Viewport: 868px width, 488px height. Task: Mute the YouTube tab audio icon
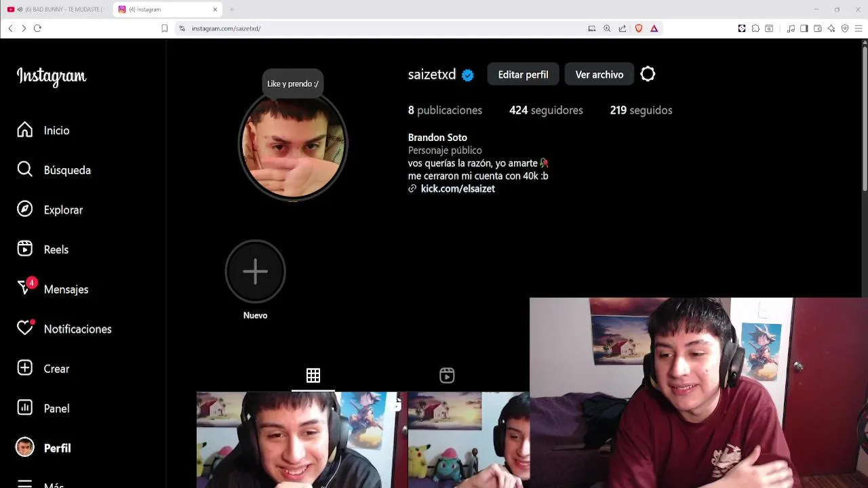click(x=19, y=9)
